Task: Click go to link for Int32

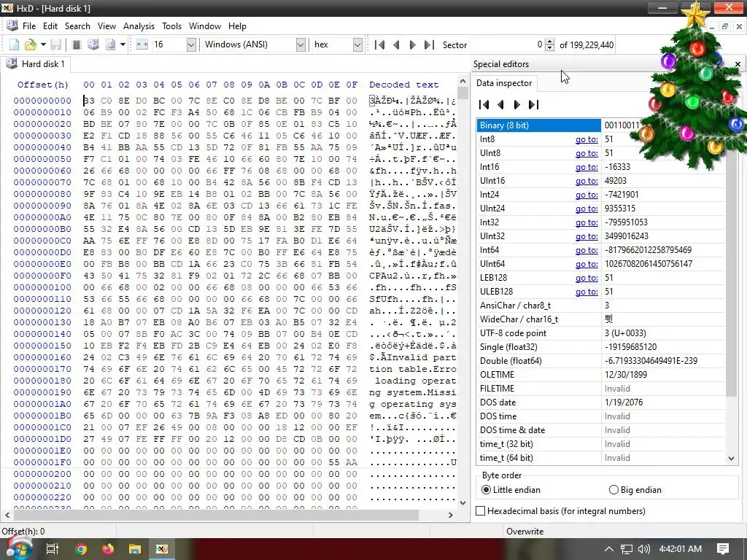Action: pos(587,222)
